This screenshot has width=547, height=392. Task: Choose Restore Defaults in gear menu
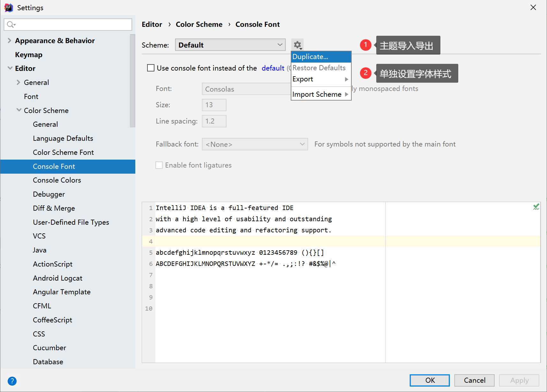tap(321, 68)
